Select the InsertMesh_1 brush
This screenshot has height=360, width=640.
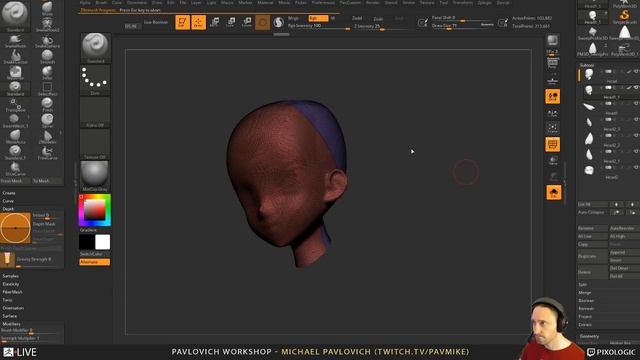16,120
